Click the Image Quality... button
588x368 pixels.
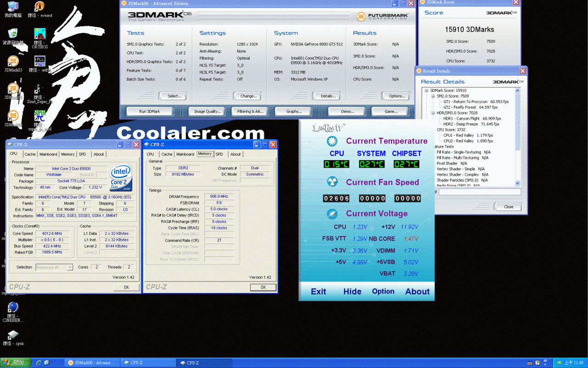click(x=207, y=111)
